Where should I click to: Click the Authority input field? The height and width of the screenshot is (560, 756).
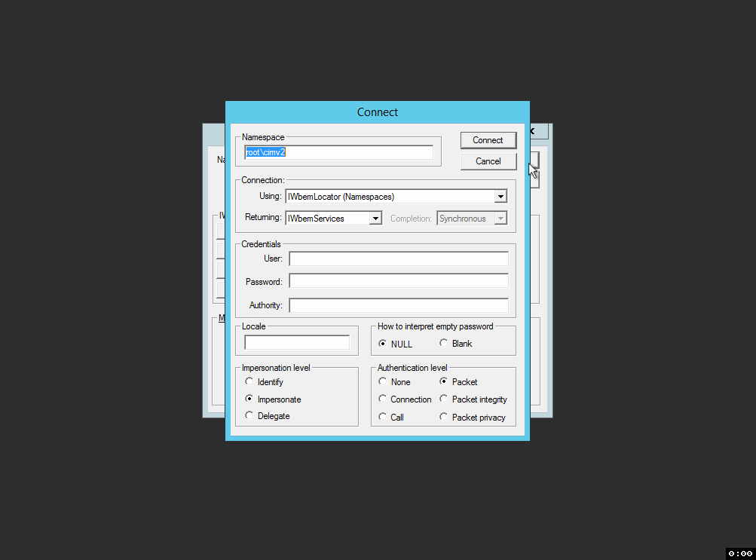tap(398, 305)
